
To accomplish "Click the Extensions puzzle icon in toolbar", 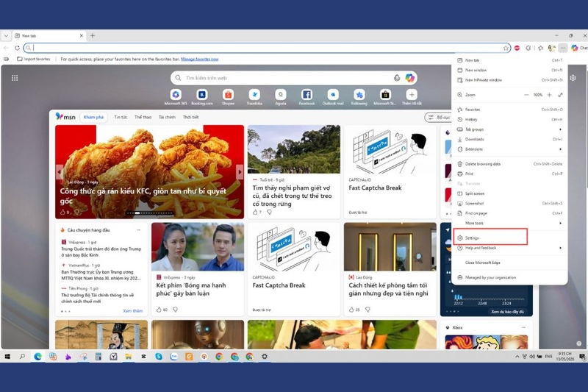I will tap(528, 48).
